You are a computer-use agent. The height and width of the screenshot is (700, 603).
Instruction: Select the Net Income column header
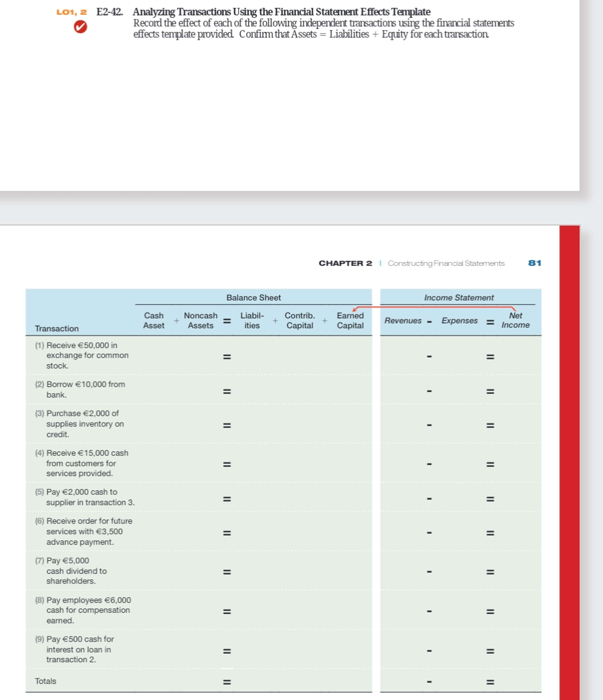point(515,320)
